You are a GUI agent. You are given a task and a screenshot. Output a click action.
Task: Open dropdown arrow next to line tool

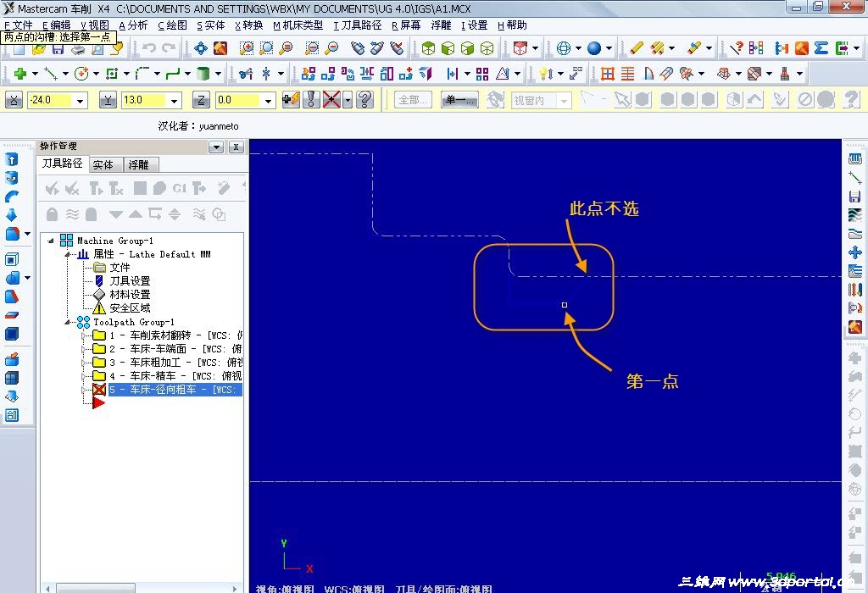[x=65, y=74]
